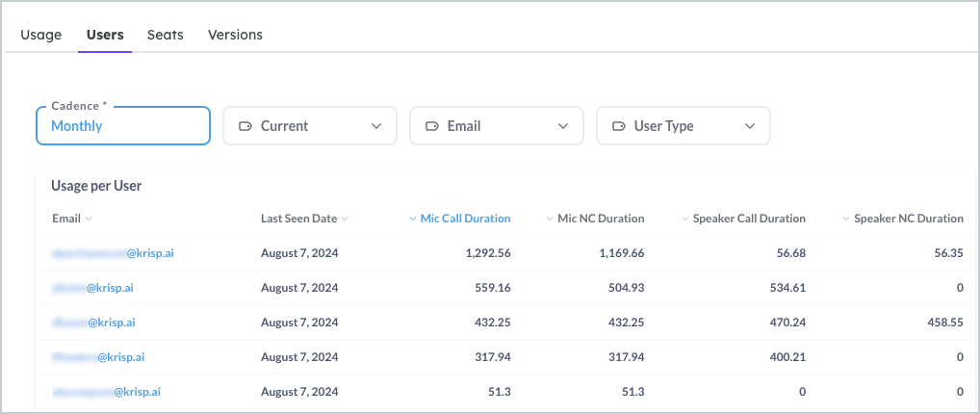
Task: Open email link in 432.25 row
Action: [93, 323]
